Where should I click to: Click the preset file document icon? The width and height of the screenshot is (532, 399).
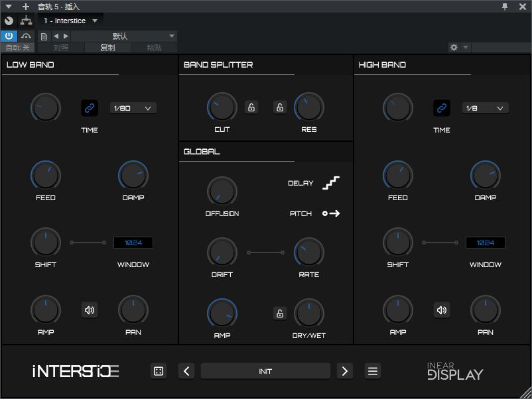tap(44, 36)
